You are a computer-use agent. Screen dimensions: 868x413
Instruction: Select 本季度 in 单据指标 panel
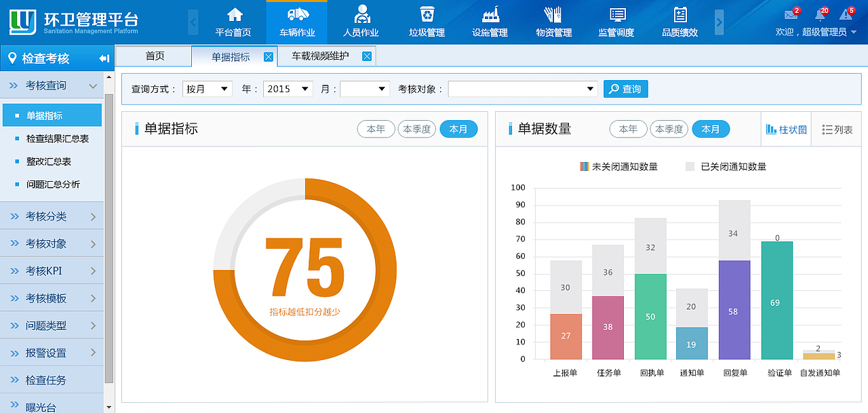417,129
